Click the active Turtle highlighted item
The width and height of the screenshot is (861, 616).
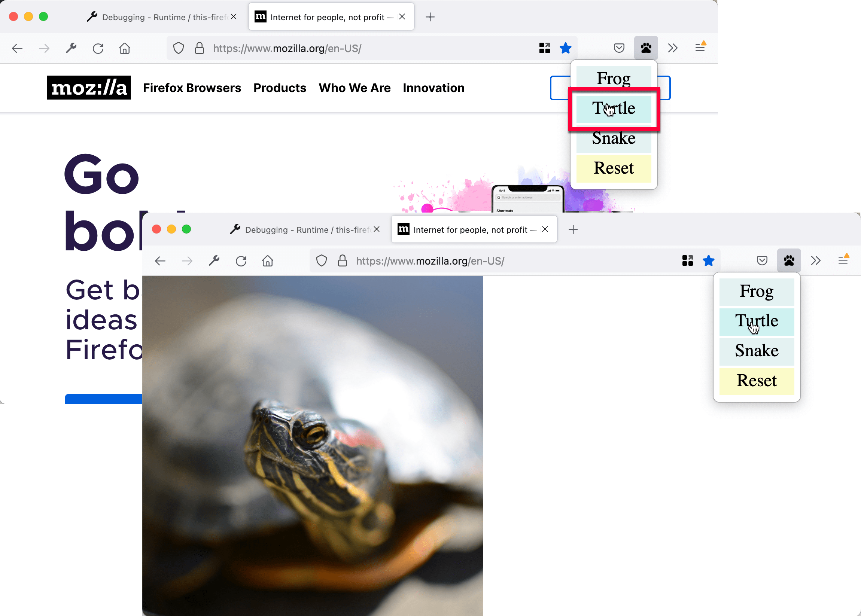coord(613,108)
